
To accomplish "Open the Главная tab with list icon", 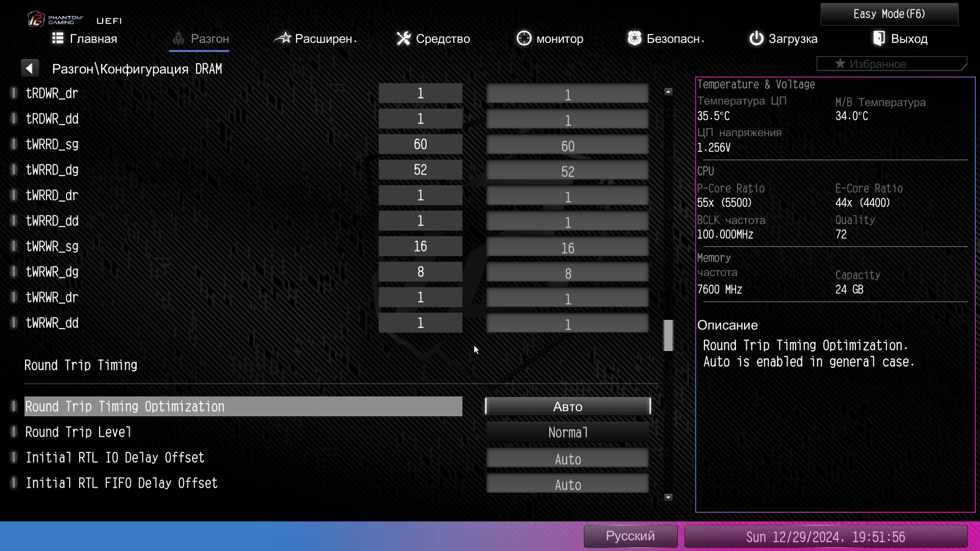I will (x=85, y=39).
